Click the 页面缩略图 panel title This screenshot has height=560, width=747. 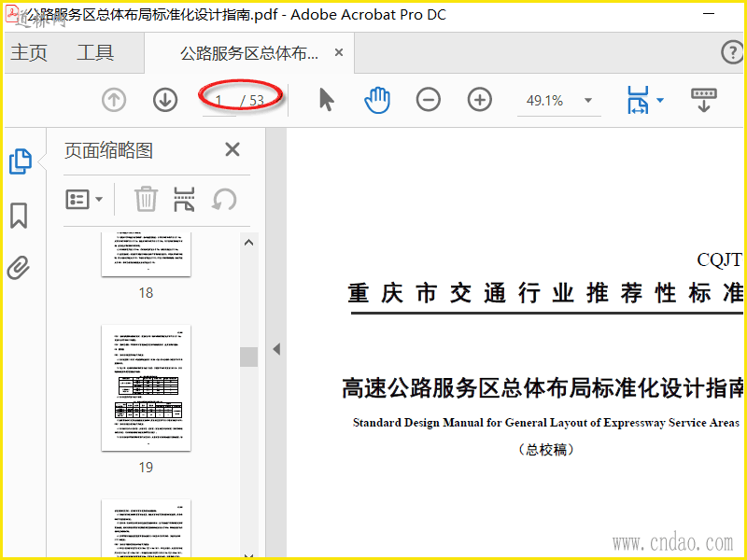point(108,151)
